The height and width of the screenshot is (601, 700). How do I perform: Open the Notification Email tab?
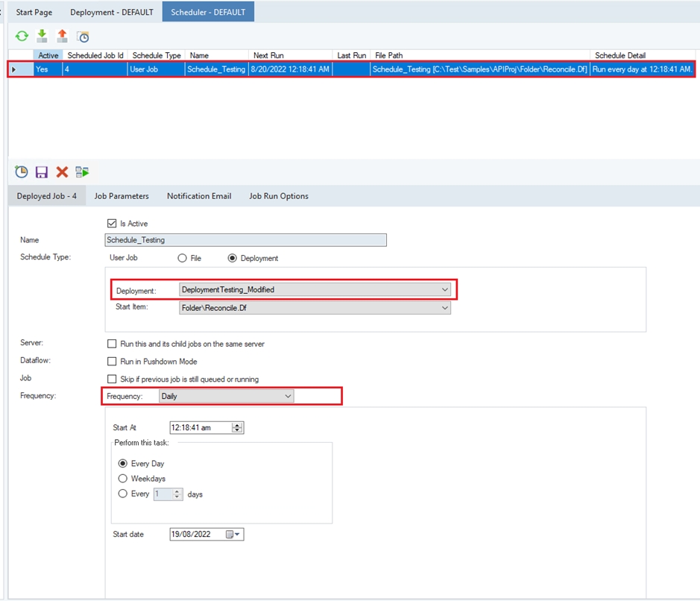pos(199,196)
